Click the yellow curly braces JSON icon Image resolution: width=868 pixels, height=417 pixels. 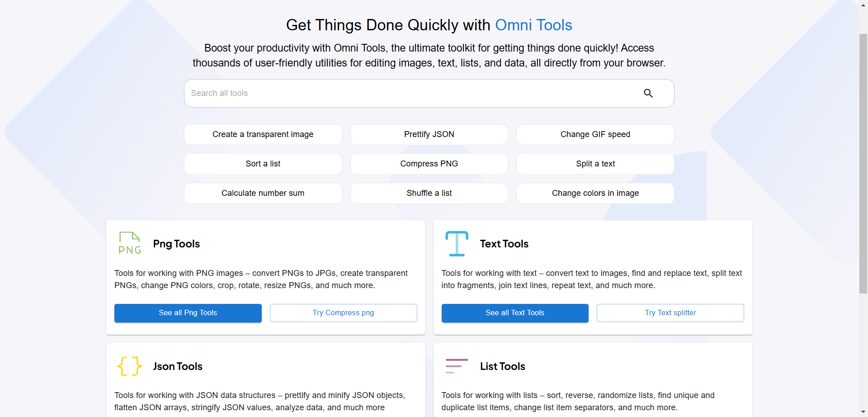pyautogui.click(x=130, y=366)
